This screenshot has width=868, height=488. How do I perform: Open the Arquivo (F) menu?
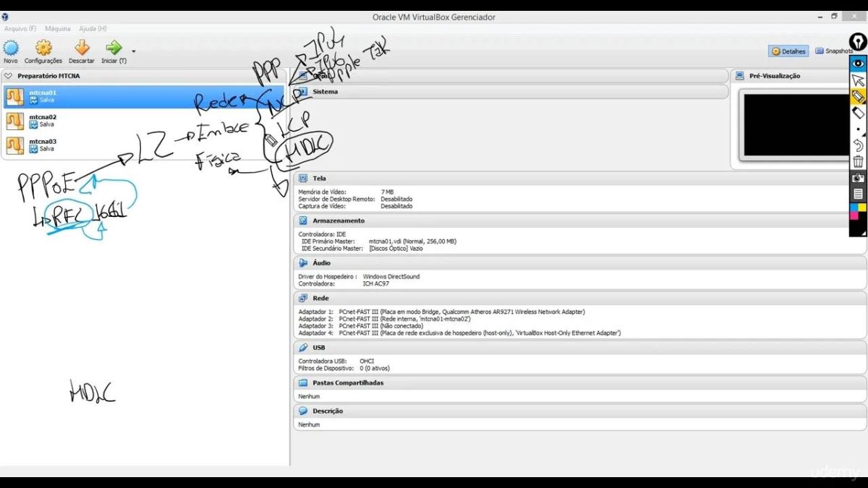[20, 29]
